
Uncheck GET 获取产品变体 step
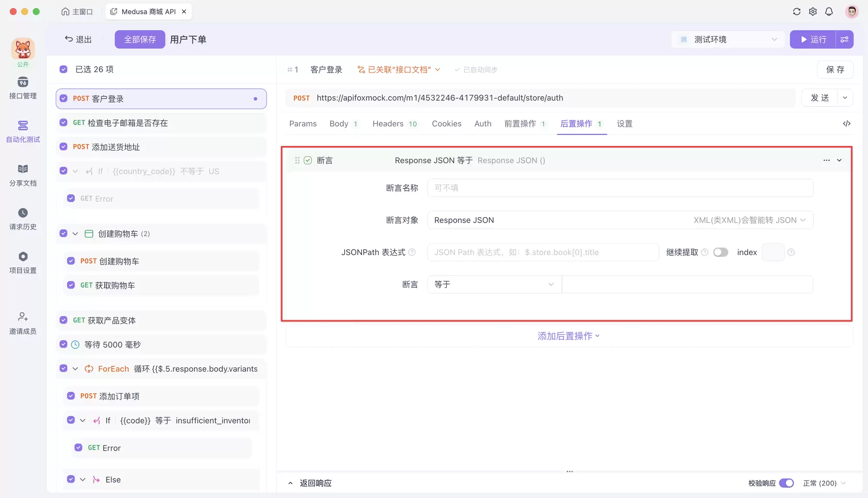pos(63,320)
